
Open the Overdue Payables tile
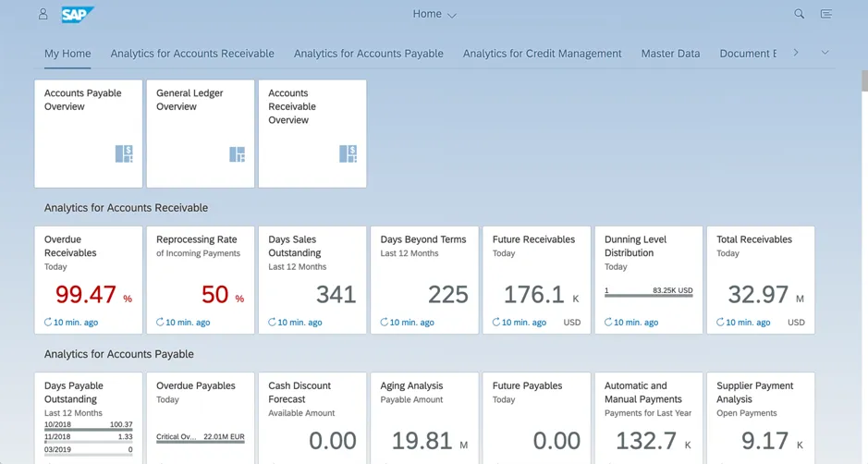point(201,418)
